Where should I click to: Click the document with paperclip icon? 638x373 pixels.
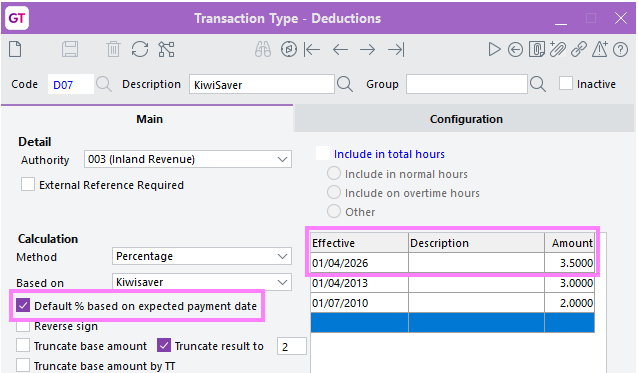[x=536, y=49]
